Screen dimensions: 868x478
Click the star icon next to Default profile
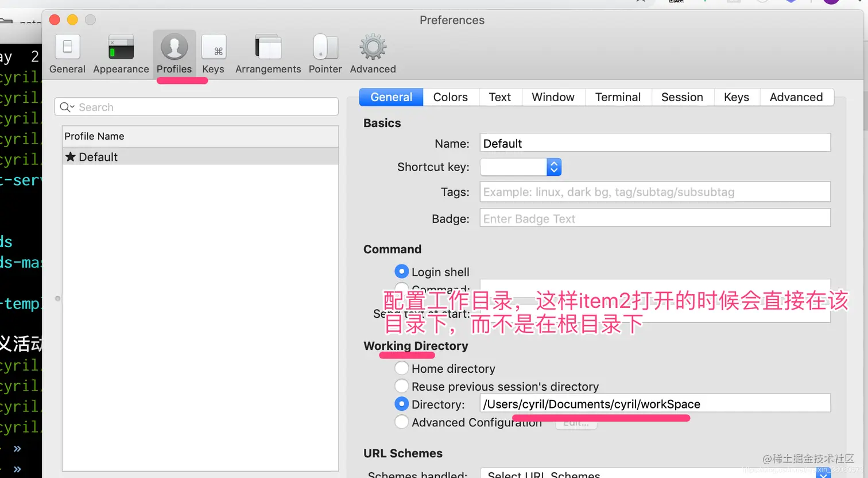pyautogui.click(x=71, y=157)
